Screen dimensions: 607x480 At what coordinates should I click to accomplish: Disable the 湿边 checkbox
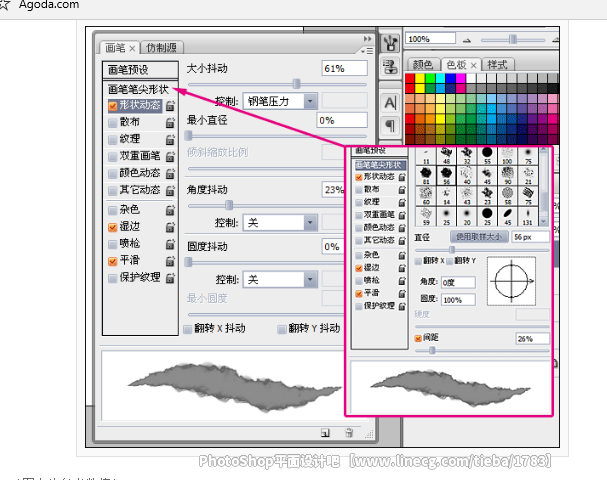(x=113, y=227)
